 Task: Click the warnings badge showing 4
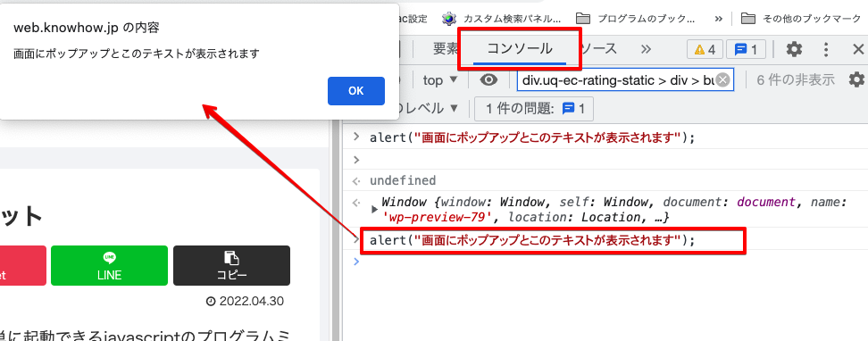coord(705,49)
